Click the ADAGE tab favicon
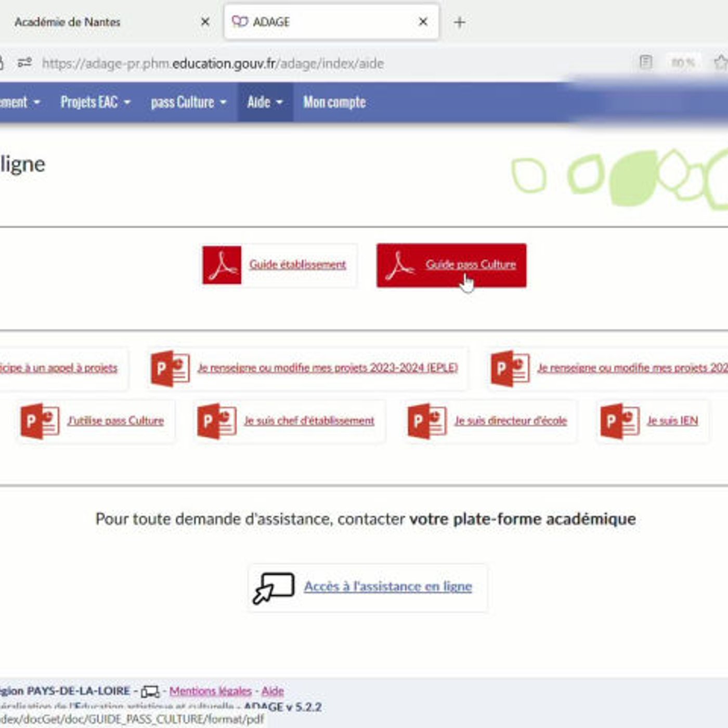The height and width of the screenshot is (728, 728). click(240, 21)
